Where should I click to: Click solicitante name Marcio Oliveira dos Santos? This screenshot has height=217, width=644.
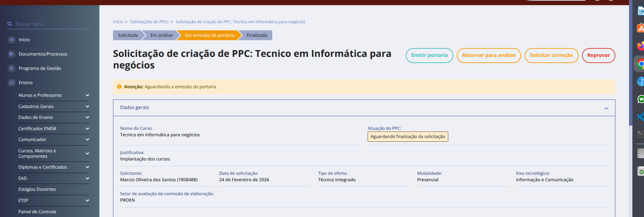click(x=159, y=180)
